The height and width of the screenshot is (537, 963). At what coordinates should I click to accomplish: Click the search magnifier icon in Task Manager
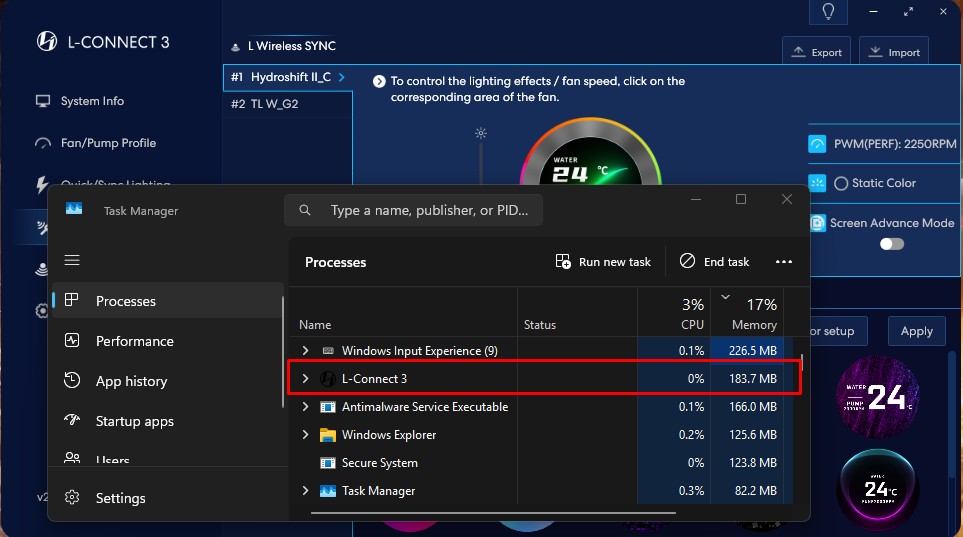click(305, 210)
